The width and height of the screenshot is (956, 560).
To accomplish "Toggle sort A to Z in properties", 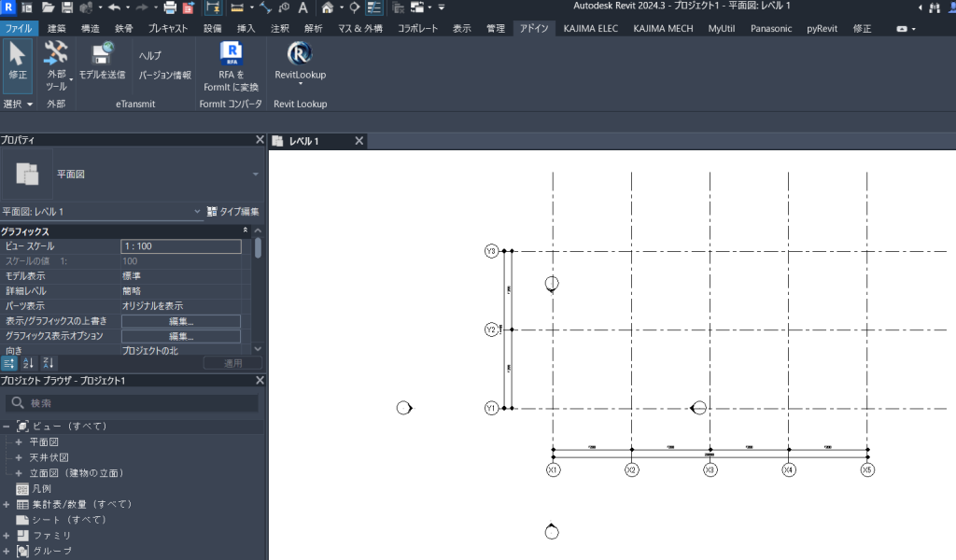I will coord(28,363).
